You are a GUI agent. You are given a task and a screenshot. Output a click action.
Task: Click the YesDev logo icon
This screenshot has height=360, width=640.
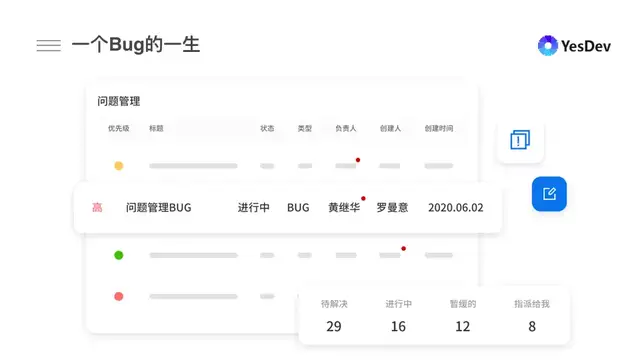(548, 45)
